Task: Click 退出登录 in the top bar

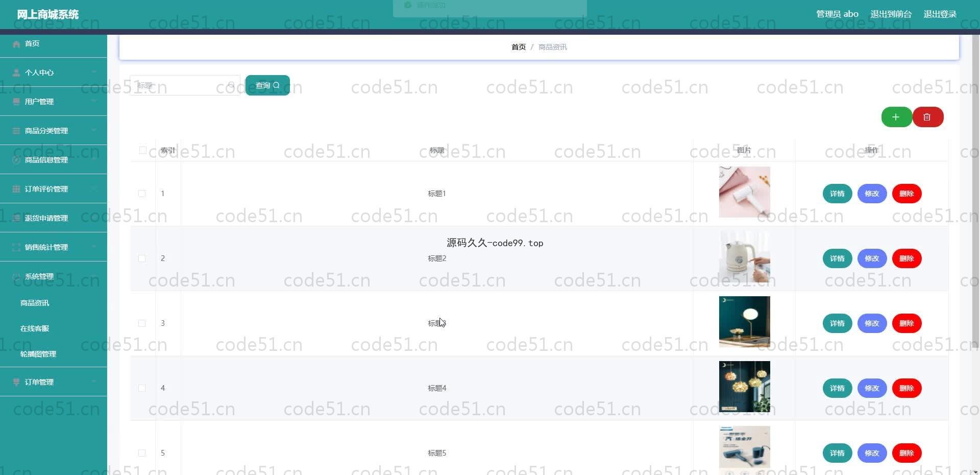Action: click(940, 14)
